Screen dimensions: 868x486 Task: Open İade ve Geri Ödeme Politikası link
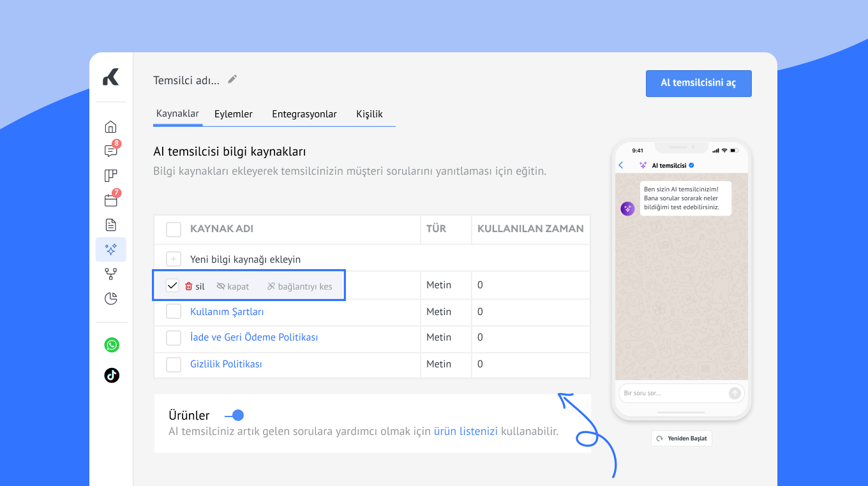[x=254, y=337]
